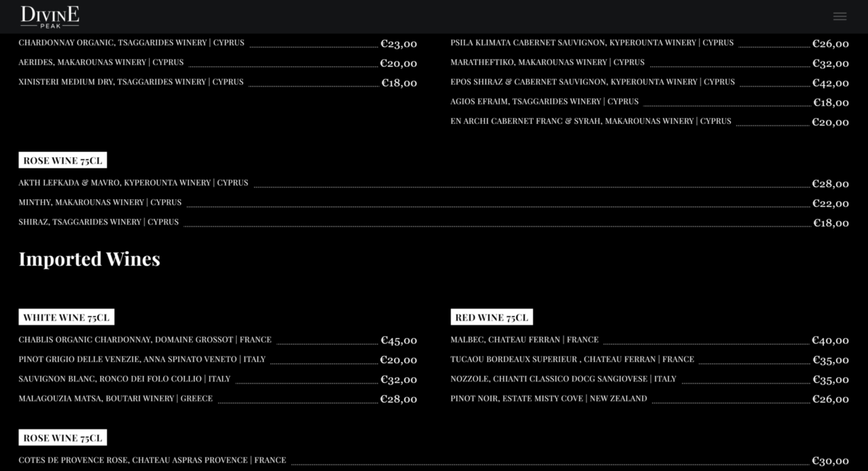868x471 pixels.
Task: Select Chardonnay Organic Tsaggarides wine name
Action: coord(132,43)
